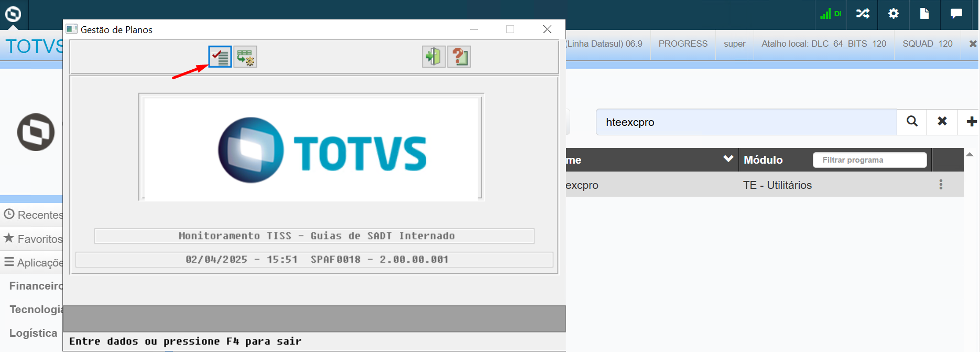The height and width of the screenshot is (352, 980).
Task: Click the Gestão de Planos title bar window icon
Action: (72, 29)
